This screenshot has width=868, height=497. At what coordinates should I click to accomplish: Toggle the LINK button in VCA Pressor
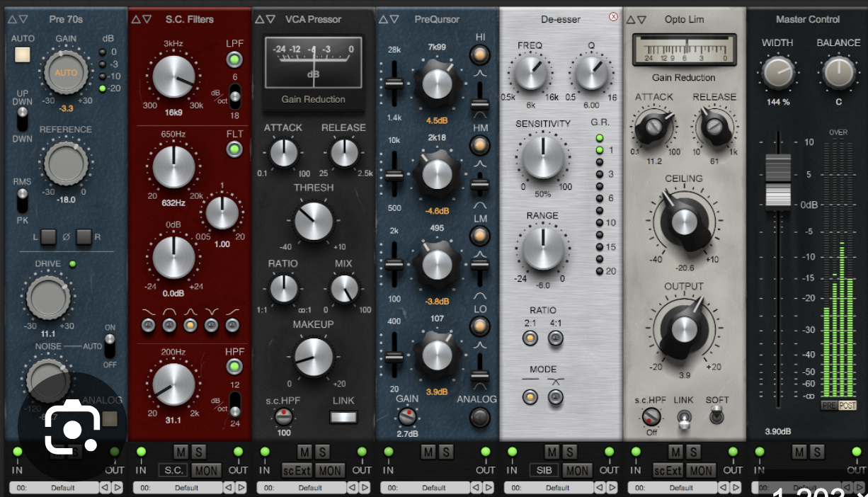[343, 418]
